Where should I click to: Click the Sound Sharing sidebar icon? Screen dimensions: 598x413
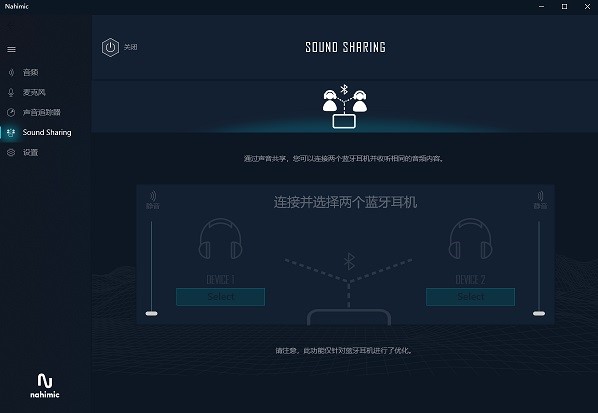click(x=11, y=132)
